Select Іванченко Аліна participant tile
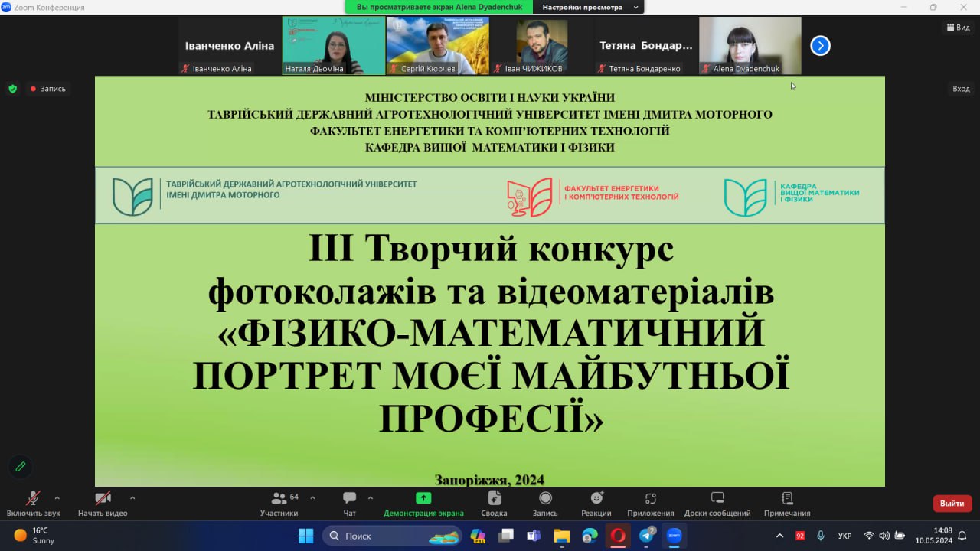 coord(230,46)
